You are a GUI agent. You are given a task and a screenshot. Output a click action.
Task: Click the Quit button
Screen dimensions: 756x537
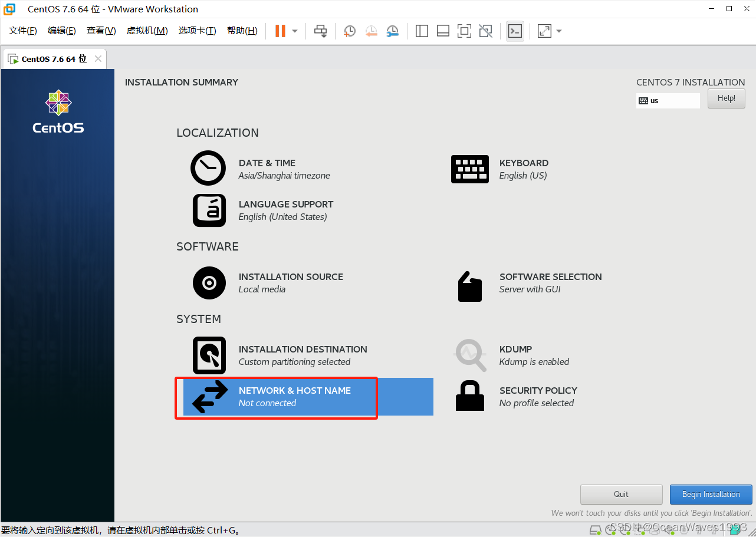(622, 495)
